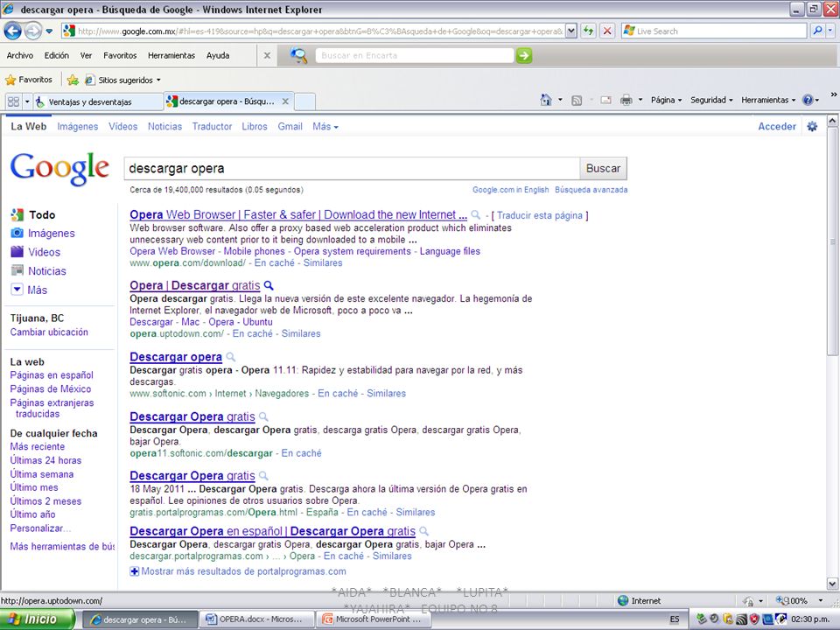This screenshot has width=840, height=630.
Task: Click the Todo search filter icon
Action: pyautogui.click(x=17, y=215)
